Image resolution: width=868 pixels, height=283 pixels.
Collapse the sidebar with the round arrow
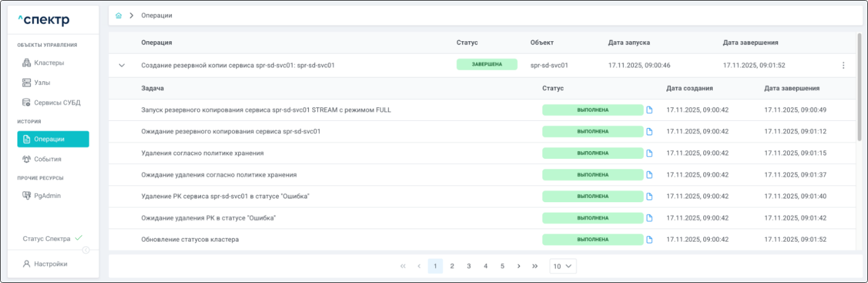(x=86, y=251)
